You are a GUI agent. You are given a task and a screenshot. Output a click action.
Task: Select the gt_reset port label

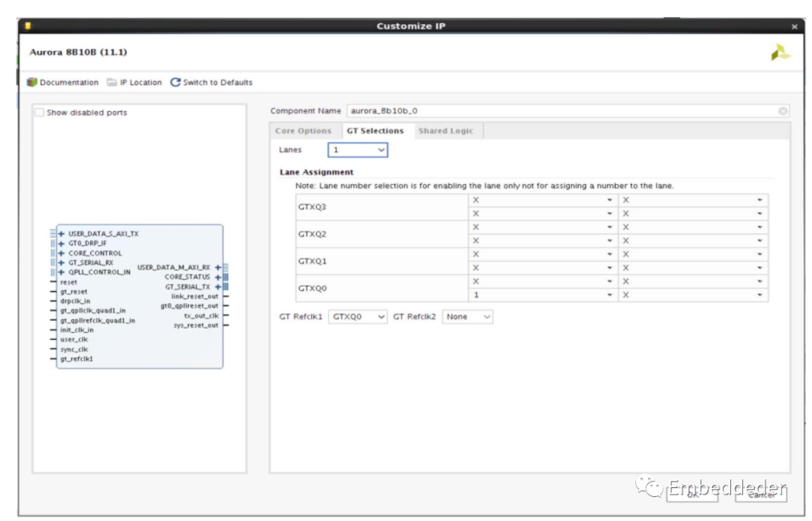pyautogui.click(x=74, y=292)
